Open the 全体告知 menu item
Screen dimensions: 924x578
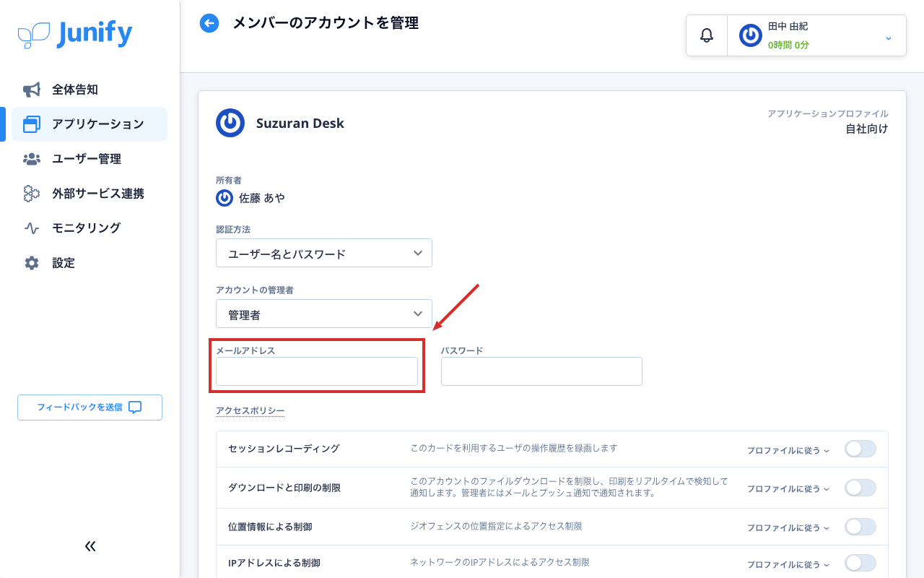point(90,90)
